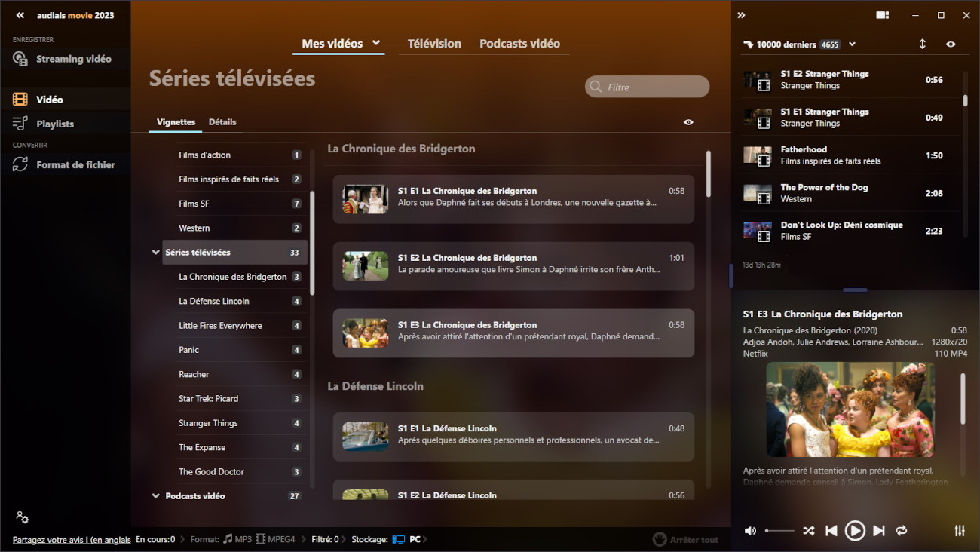980x552 pixels.
Task: Click the Power of the Dog film icon
Action: click(x=764, y=198)
